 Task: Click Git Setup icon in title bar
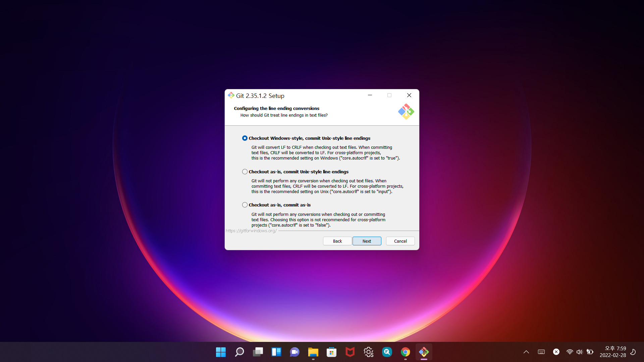(x=231, y=96)
